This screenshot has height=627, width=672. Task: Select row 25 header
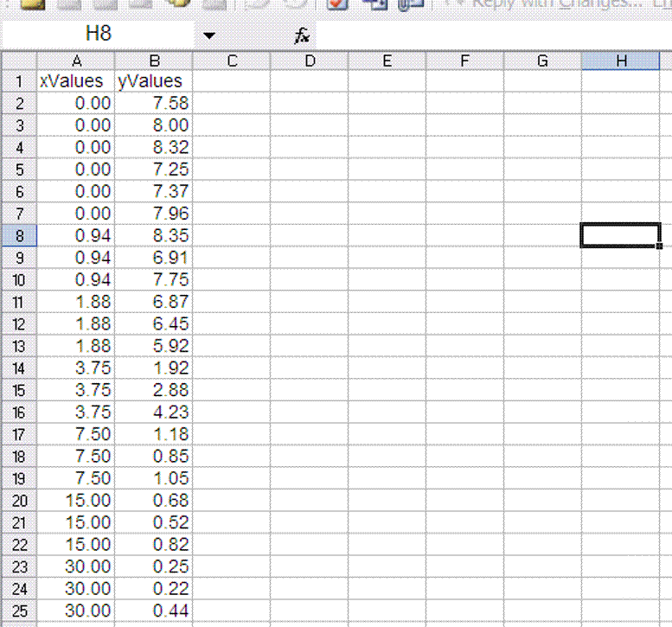pos(19,611)
